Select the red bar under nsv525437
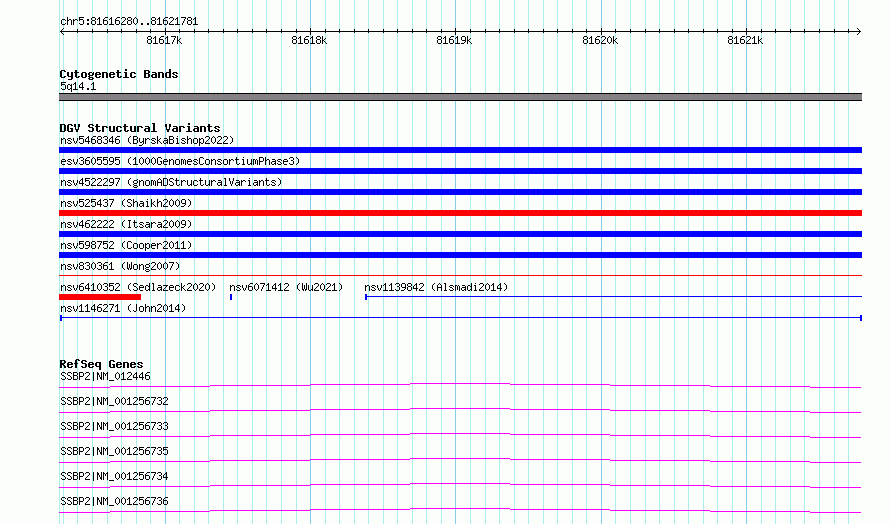 (460, 213)
